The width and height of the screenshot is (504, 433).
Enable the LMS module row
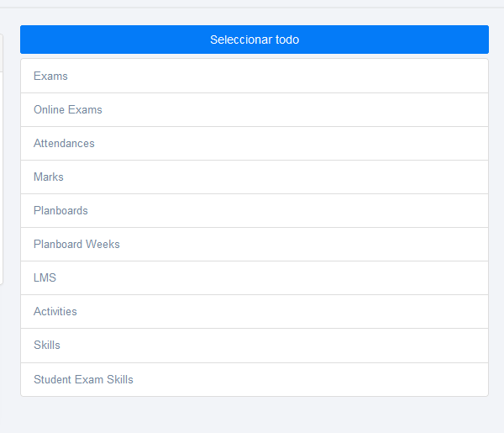[254, 277]
